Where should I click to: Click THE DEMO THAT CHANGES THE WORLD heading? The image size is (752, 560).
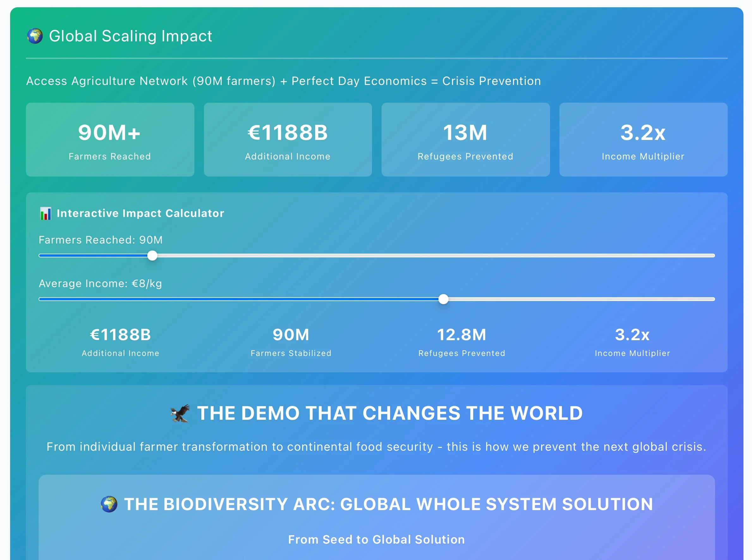tap(390, 413)
